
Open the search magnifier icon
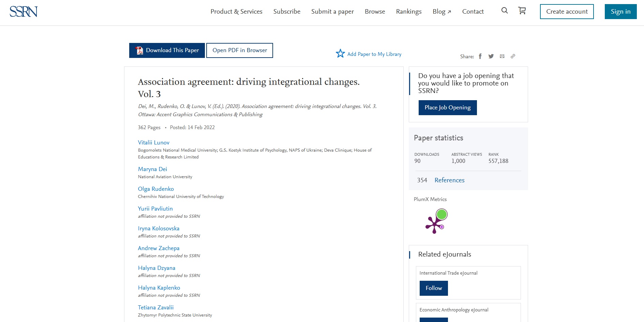(505, 11)
